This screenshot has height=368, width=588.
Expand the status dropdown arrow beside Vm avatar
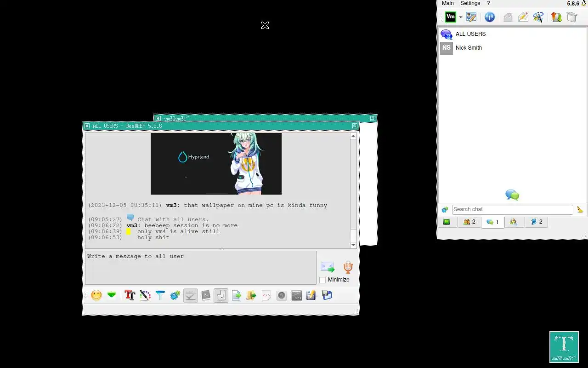[x=461, y=17]
